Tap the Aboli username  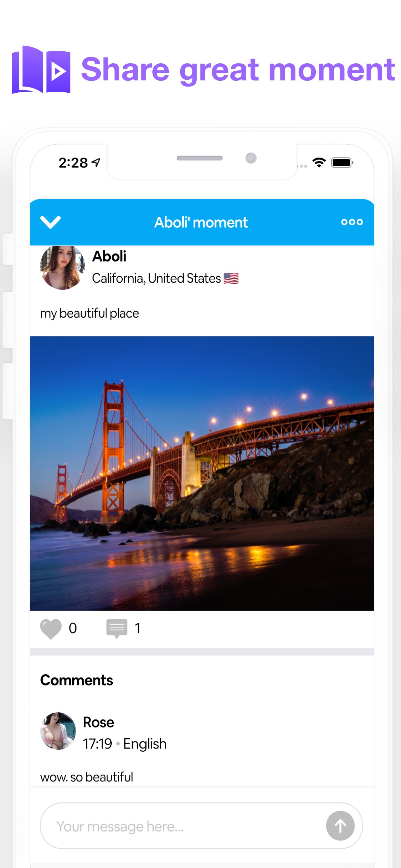109,257
